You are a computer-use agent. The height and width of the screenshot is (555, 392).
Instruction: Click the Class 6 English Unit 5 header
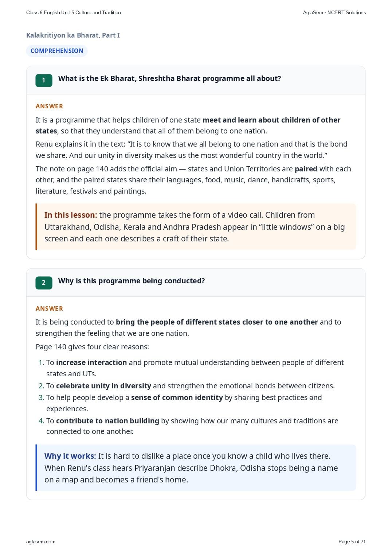coord(74,12)
